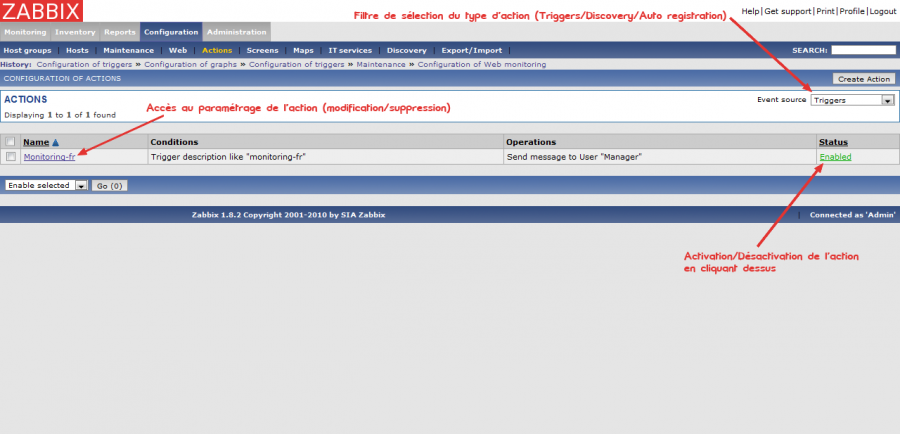
Task: Open Host groups submenu item
Action: pyautogui.click(x=28, y=51)
